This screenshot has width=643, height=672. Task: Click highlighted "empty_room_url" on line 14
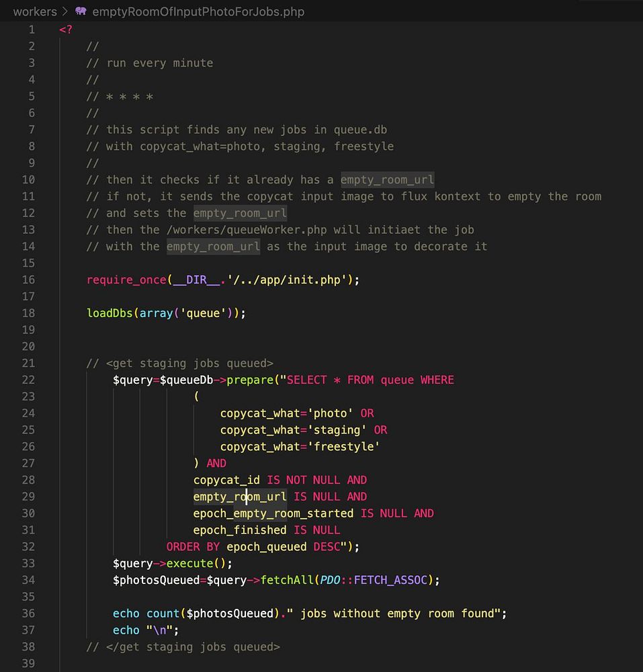(x=214, y=247)
